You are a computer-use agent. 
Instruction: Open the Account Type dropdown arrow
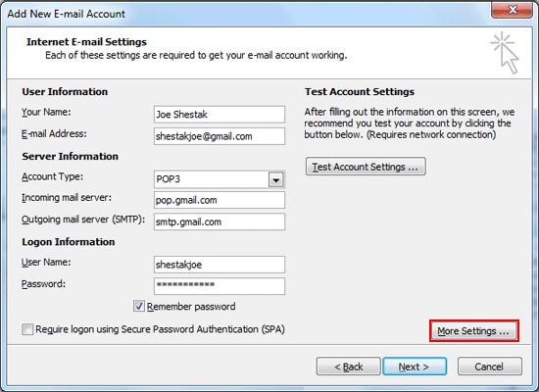pos(275,179)
